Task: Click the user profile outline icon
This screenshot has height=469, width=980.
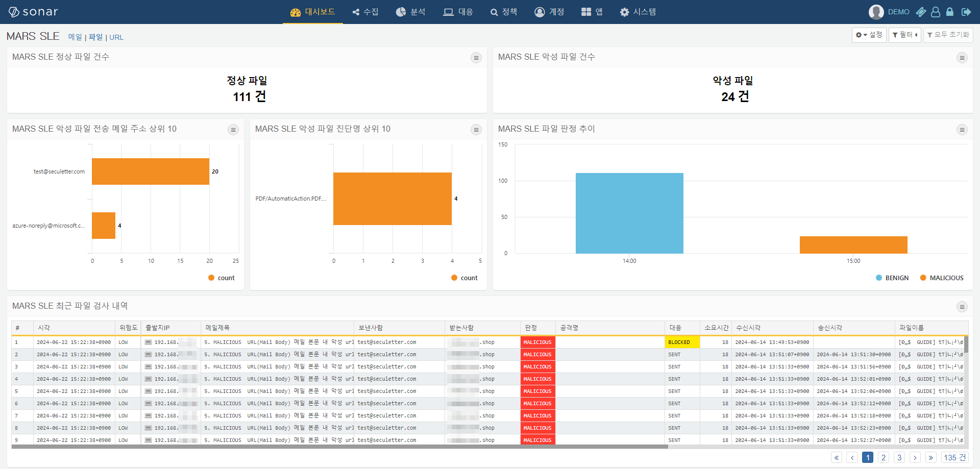Action: (x=936, y=12)
